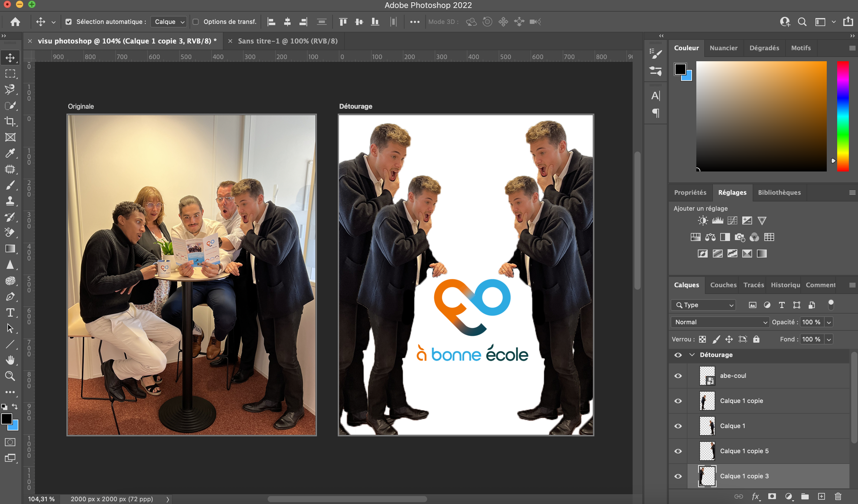Select the Frame tool

[x=10, y=137]
